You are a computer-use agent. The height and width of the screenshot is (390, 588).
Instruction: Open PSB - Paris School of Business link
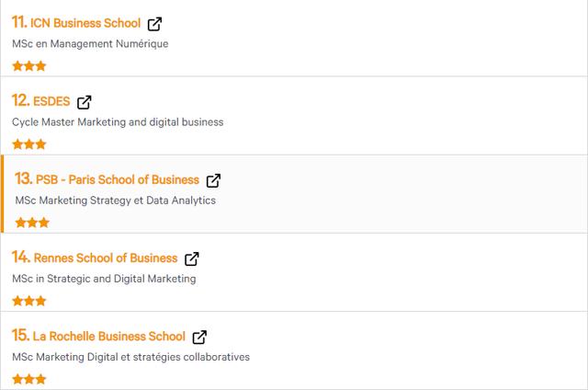pos(118,179)
